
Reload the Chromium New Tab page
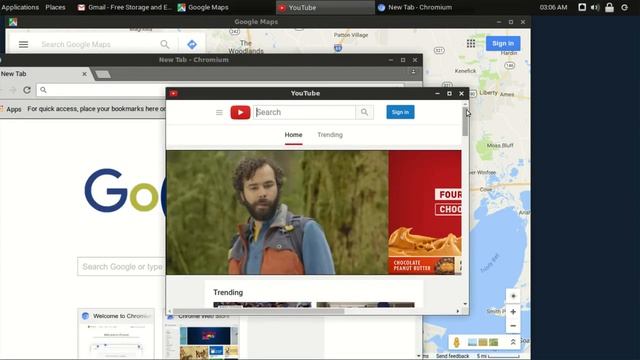click(27, 90)
